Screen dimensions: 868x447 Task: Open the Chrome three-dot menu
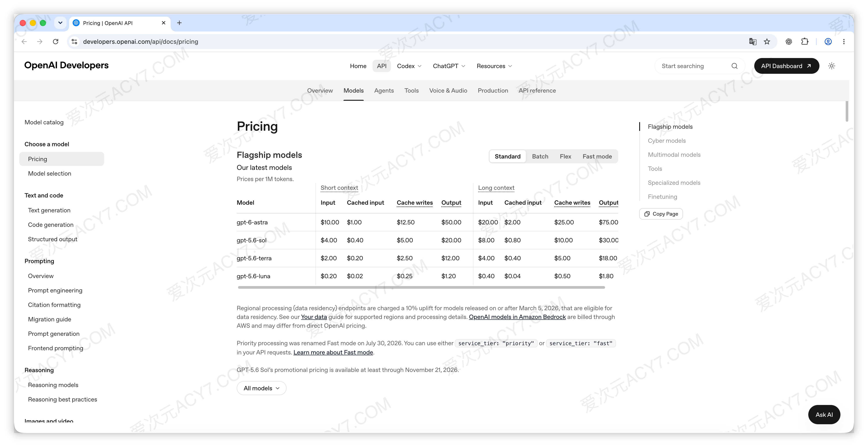pos(844,41)
